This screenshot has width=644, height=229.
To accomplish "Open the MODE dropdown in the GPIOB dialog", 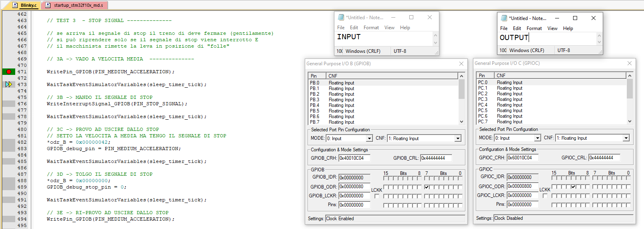I will (369, 139).
